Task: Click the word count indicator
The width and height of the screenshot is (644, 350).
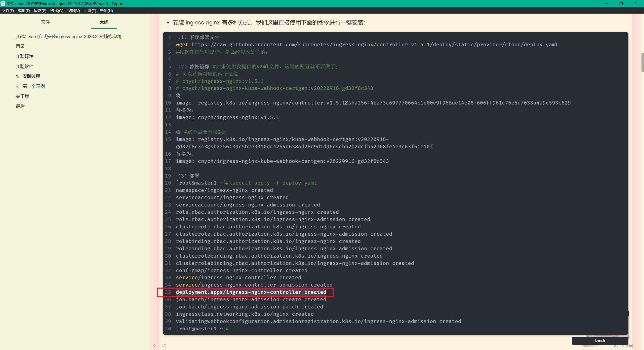Action: 623,346
